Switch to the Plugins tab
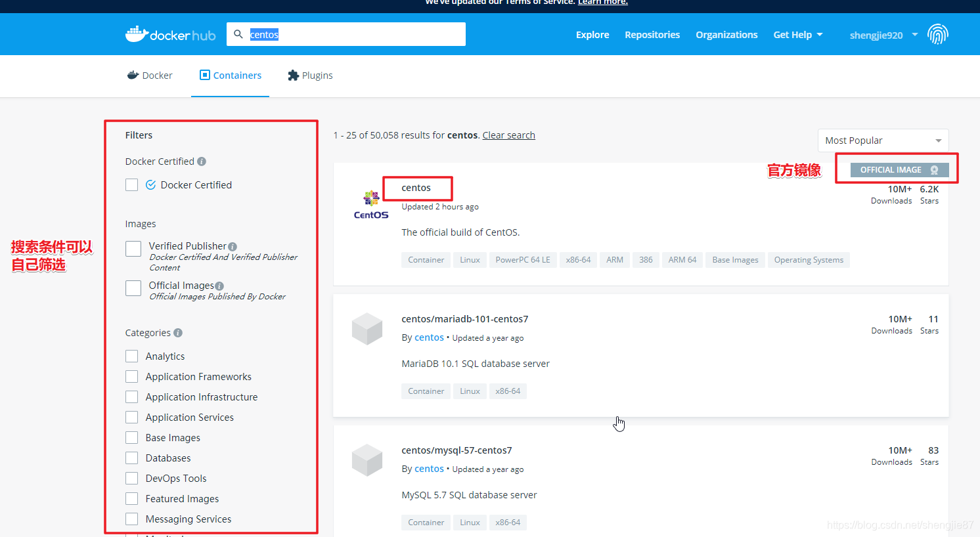 click(x=310, y=75)
